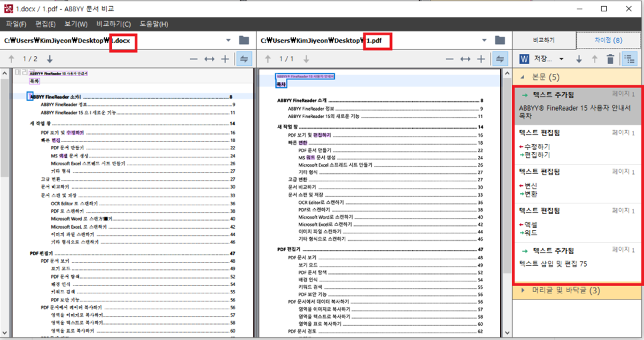Zoom in left document pane

[225, 59]
